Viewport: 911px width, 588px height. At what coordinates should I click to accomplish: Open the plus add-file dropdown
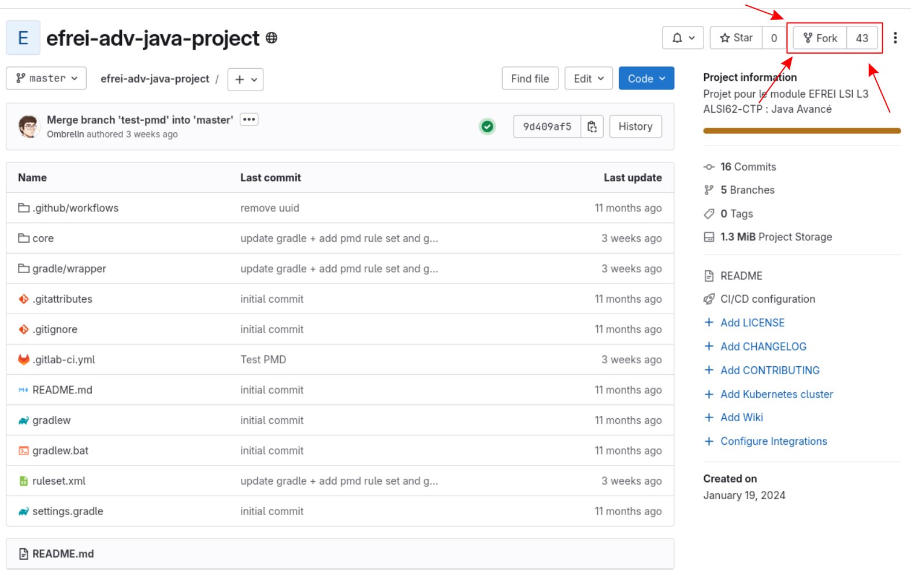click(246, 80)
